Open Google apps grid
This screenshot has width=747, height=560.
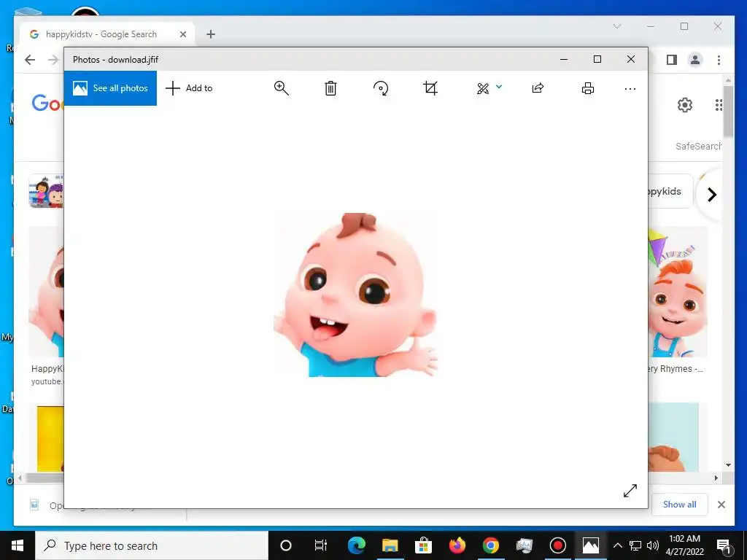point(719,105)
